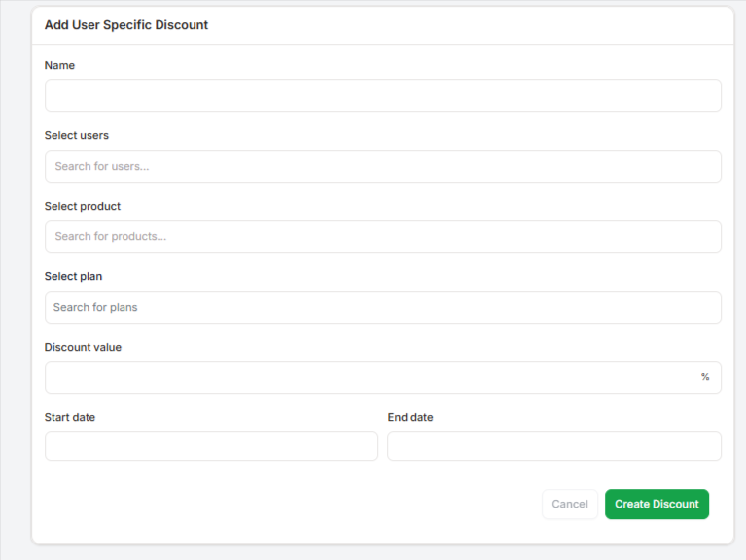This screenshot has height=560, width=746.
Task: Click the percent symbol in Discount value
Action: click(705, 377)
